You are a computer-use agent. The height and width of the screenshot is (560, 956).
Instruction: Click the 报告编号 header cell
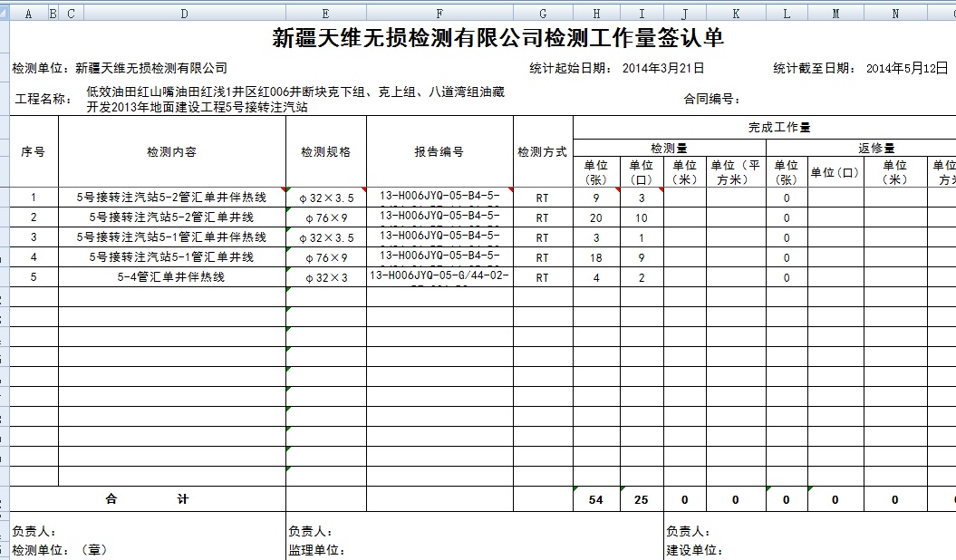[x=439, y=152]
